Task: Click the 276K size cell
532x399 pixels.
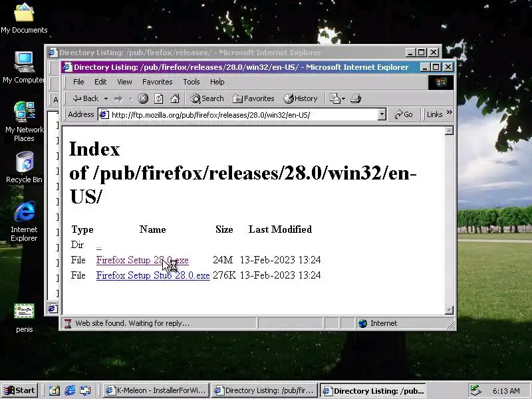Action: (x=224, y=275)
